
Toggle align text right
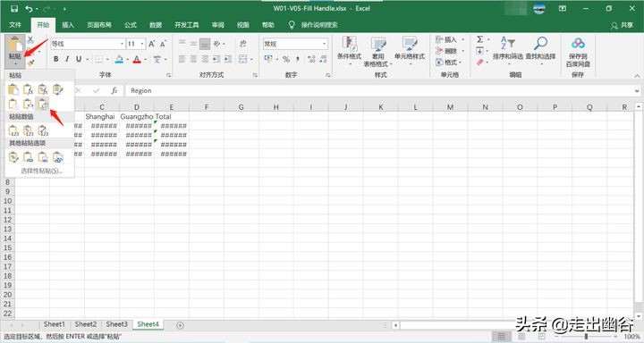click(x=205, y=59)
